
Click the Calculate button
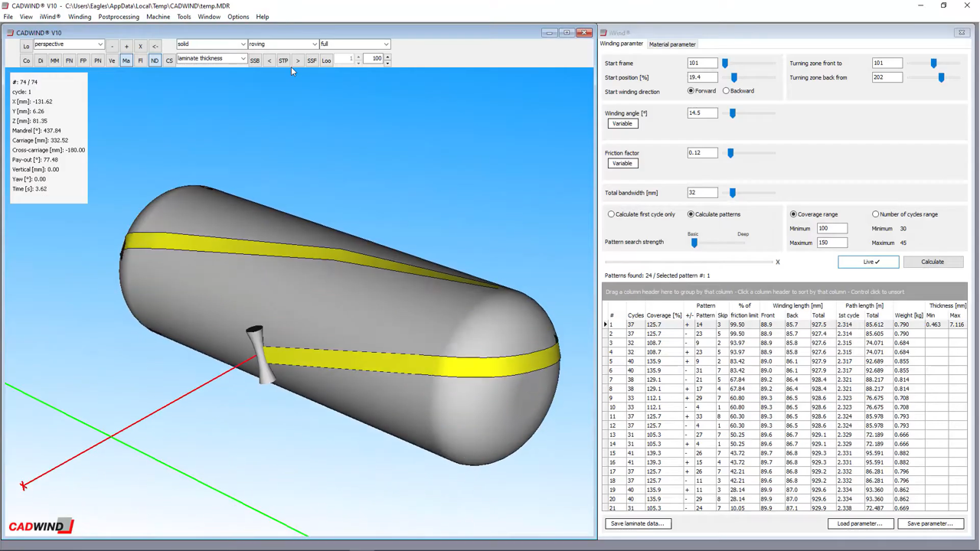pyautogui.click(x=933, y=262)
